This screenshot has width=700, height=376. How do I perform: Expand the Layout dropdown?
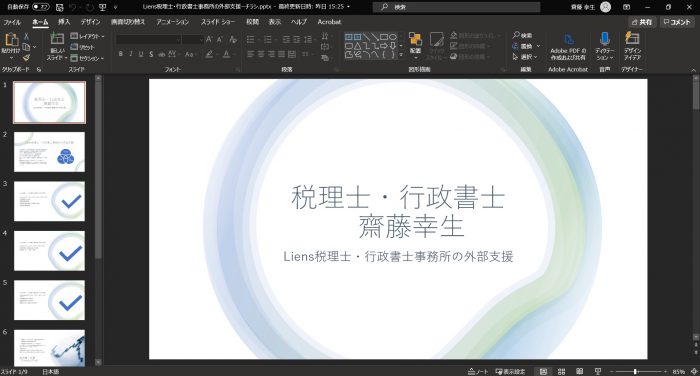87,36
